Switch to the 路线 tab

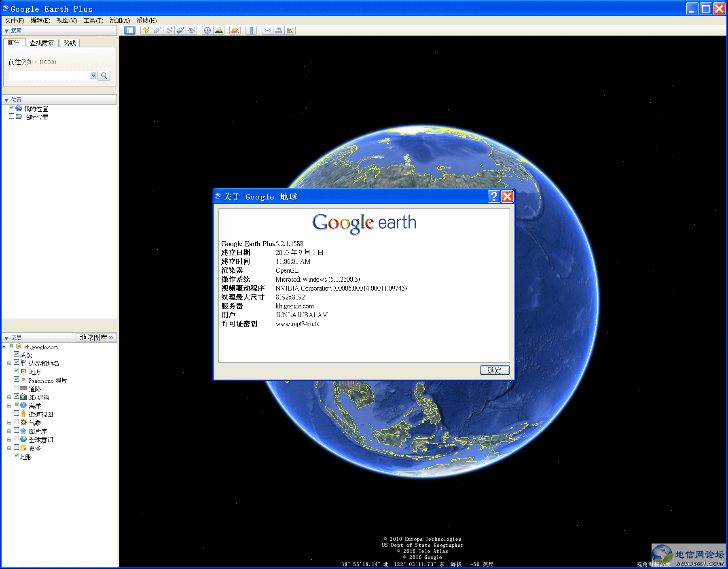(x=70, y=43)
